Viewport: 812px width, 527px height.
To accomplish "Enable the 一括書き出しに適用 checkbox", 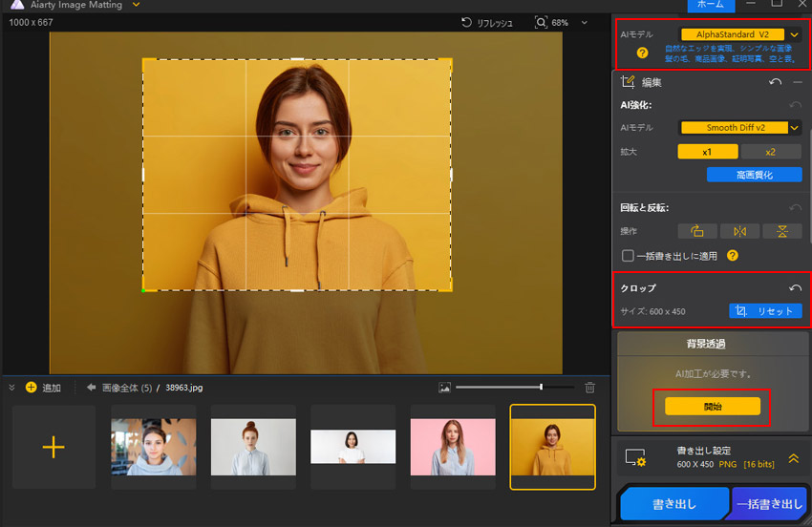I will pyautogui.click(x=628, y=256).
